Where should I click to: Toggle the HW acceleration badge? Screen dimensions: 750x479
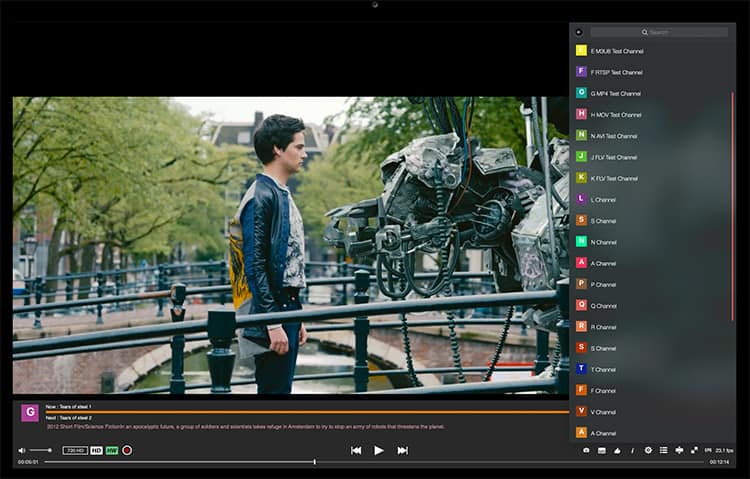(112, 450)
